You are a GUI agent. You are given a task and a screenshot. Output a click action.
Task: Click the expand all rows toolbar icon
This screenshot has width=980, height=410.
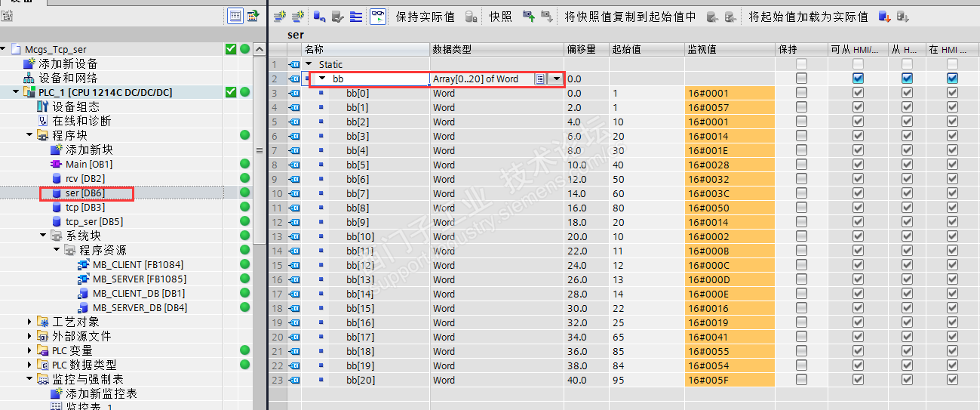(356, 16)
